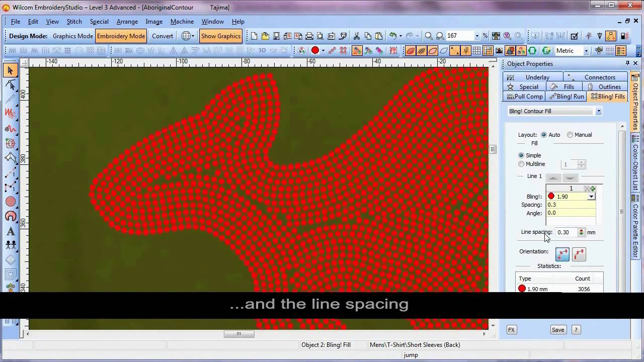The height and width of the screenshot is (362, 644).
Task: Click the Line spacing 0.30 field
Action: 567,232
